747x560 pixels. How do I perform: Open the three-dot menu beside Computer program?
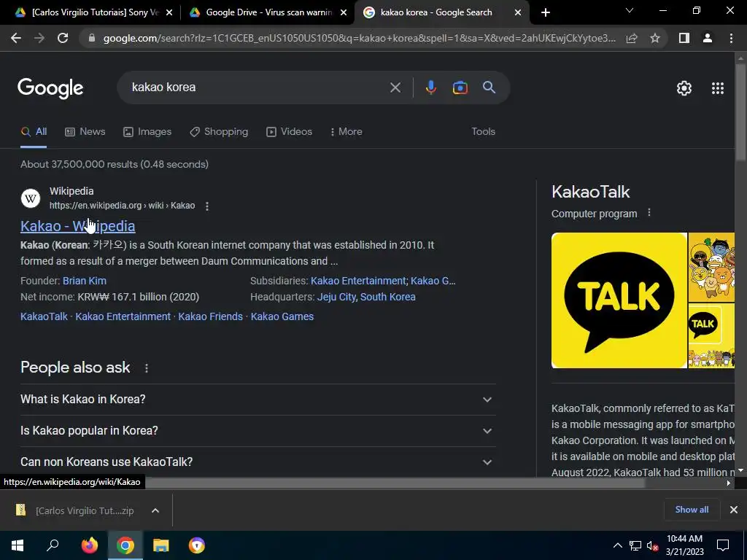(649, 213)
